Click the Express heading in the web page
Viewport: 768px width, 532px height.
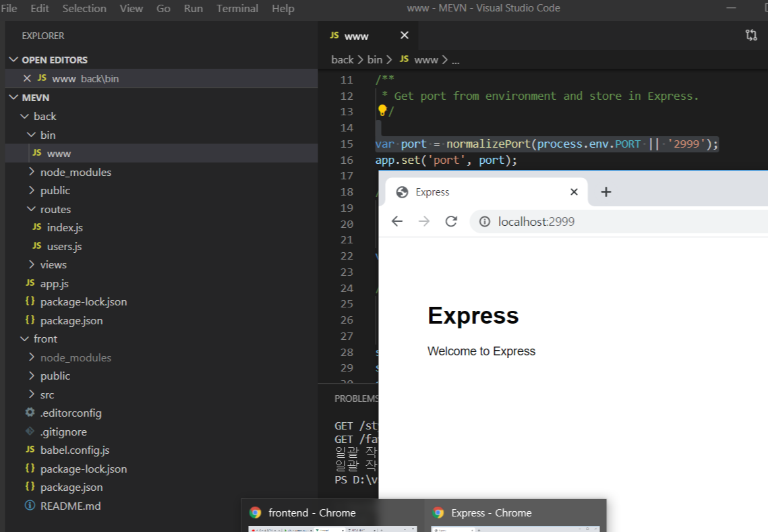pyautogui.click(x=473, y=316)
